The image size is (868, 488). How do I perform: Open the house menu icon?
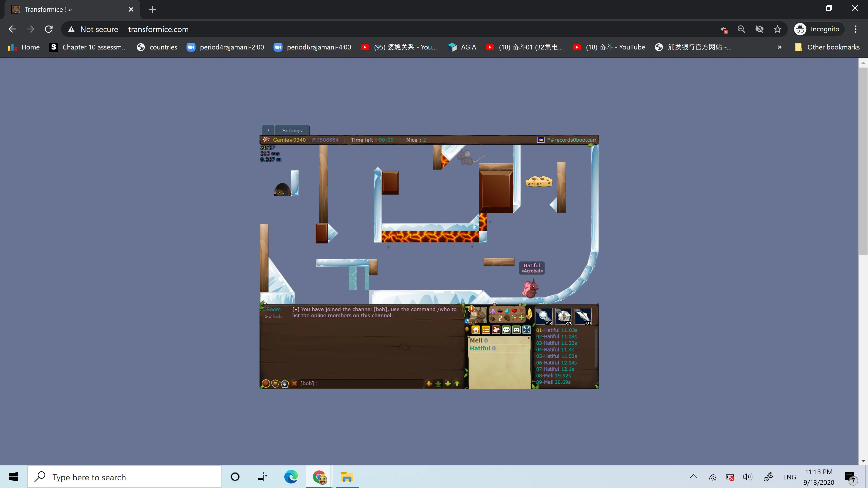476,330
